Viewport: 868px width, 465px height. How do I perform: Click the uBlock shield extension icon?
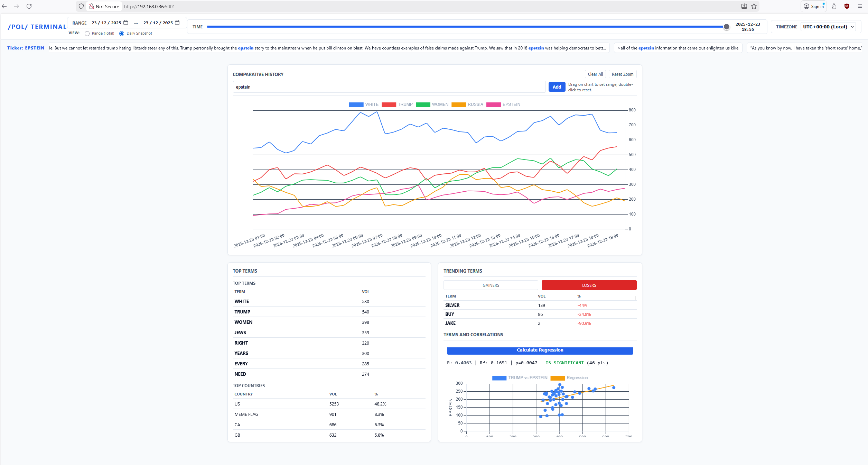click(x=847, y=6)
